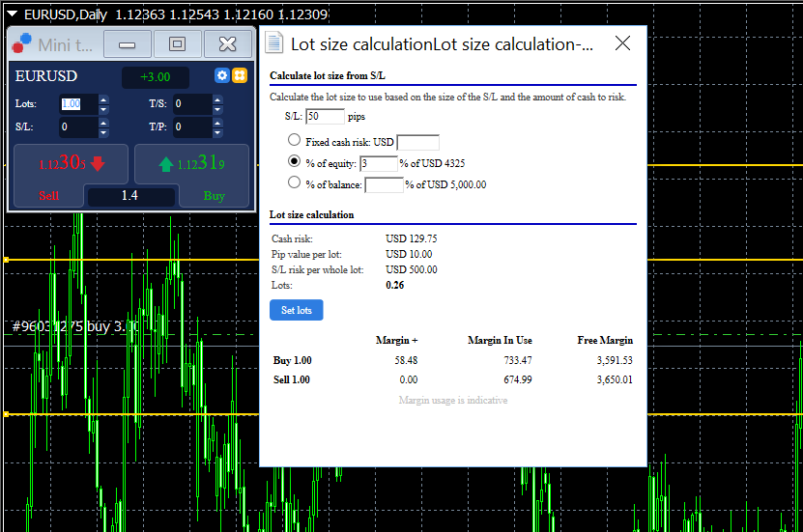The width and height of the screenshot is (803, 532).
Task: Click the green Buy price button
Action: pyautogui.click(x=190, y=164)
